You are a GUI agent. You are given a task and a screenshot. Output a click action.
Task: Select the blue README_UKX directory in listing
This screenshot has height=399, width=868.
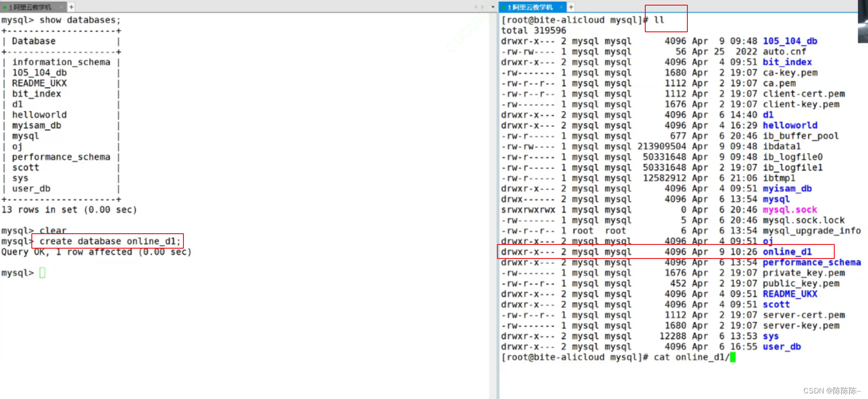click(790, 294)
